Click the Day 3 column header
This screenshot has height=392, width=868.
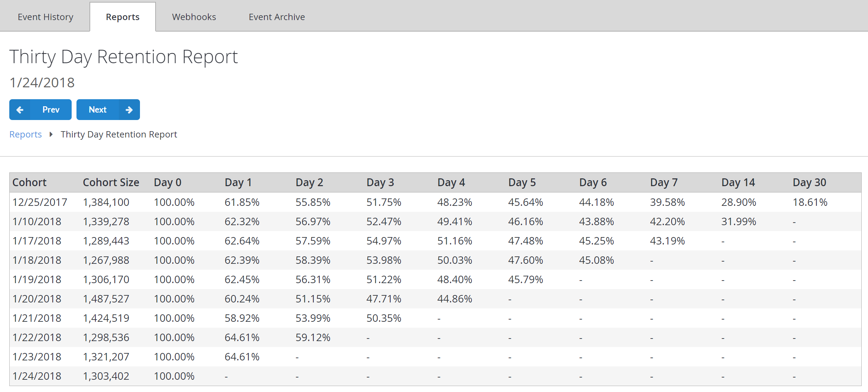coord(380,182)
